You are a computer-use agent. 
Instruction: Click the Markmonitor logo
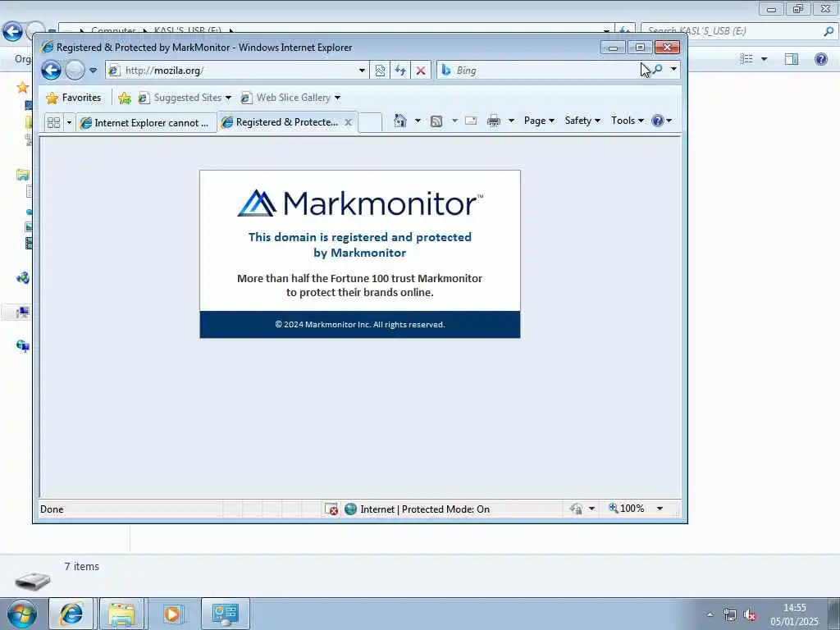click(x=360, y=203)
